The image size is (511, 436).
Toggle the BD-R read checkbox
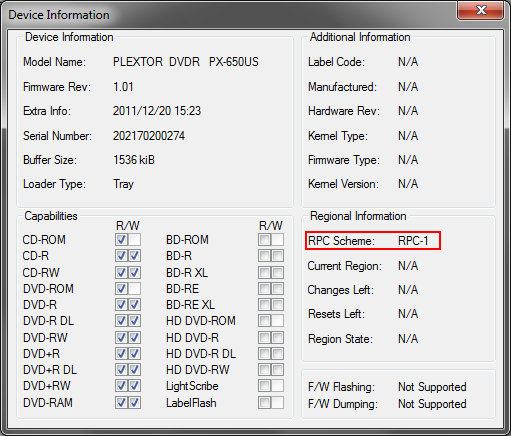click(x=264, y=256)
